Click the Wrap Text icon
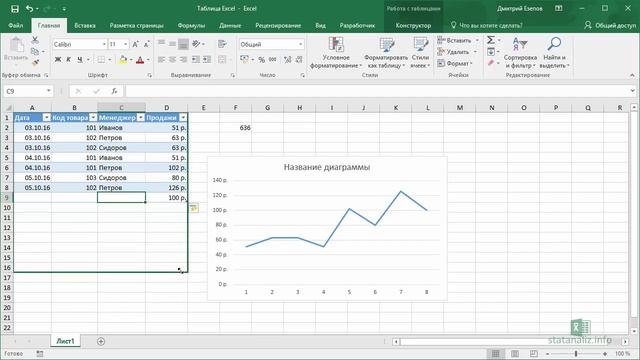This screenshot has height=360, width=640. point(222,44)
